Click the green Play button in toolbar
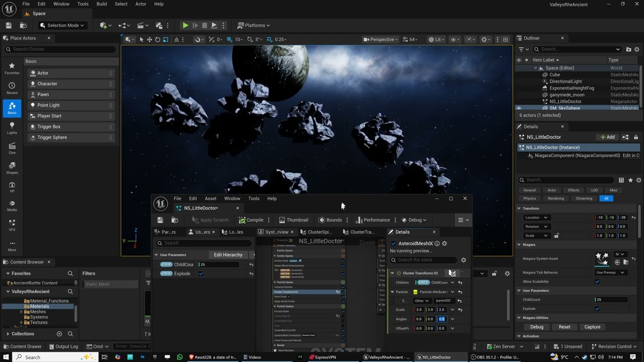The height and width of the screenshot is (362, 644). 185,25
